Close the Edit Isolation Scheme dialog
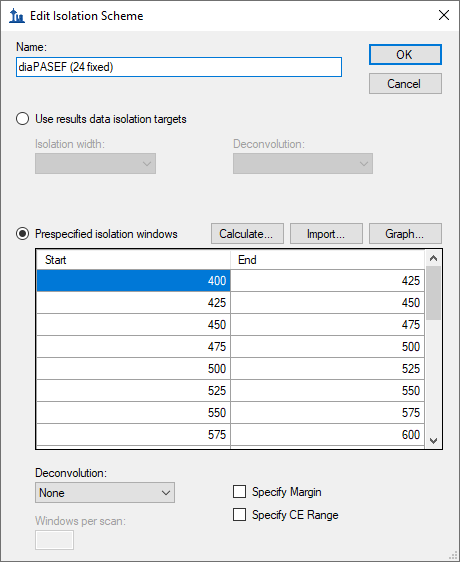The width and height of the screenshot is (460, 562). [444, 15]
